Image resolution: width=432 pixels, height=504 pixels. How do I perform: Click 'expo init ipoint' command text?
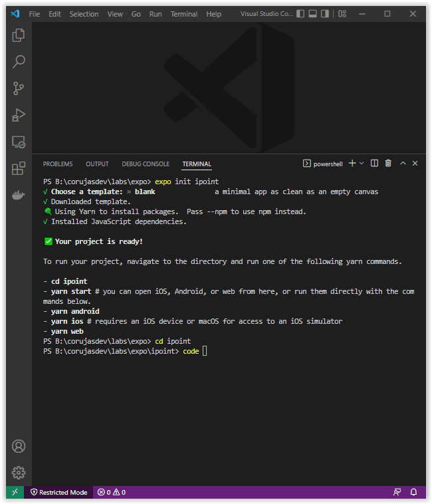pyautogui.click(x=187, y=182)
